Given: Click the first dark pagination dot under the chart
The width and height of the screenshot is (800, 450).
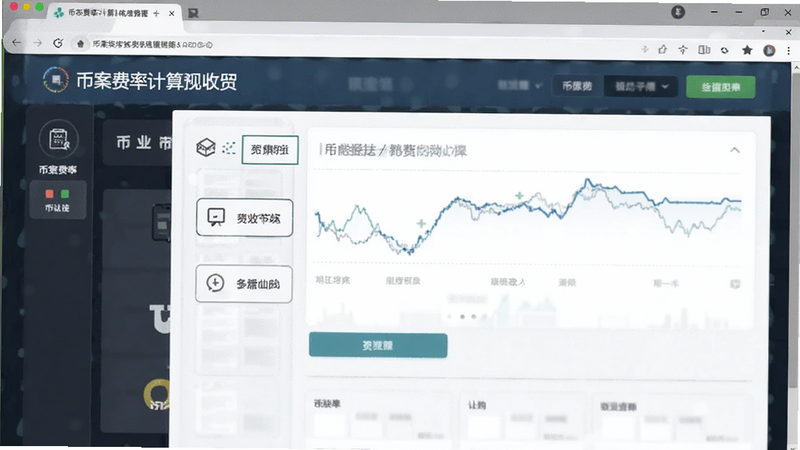Looking at the screenshot, I should [462, 317].
